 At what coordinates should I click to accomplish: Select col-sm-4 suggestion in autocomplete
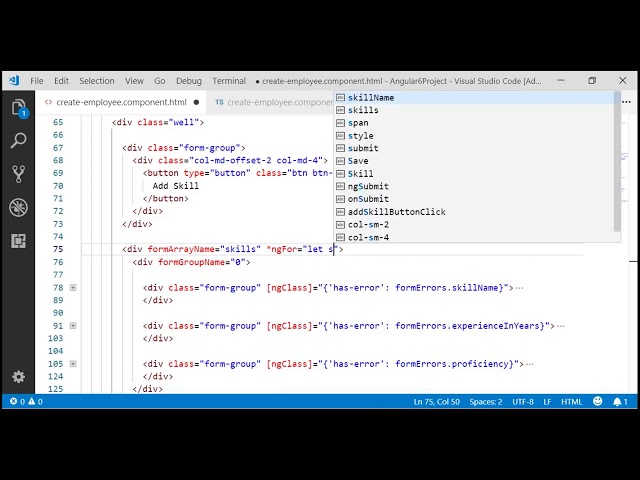coord(474,237)
